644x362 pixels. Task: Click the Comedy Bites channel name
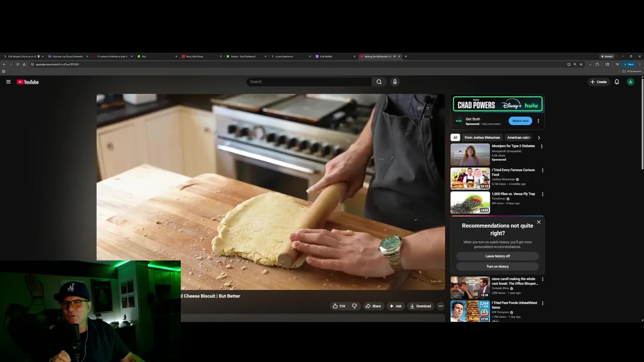pyautogui.click(x=501, y=289)
